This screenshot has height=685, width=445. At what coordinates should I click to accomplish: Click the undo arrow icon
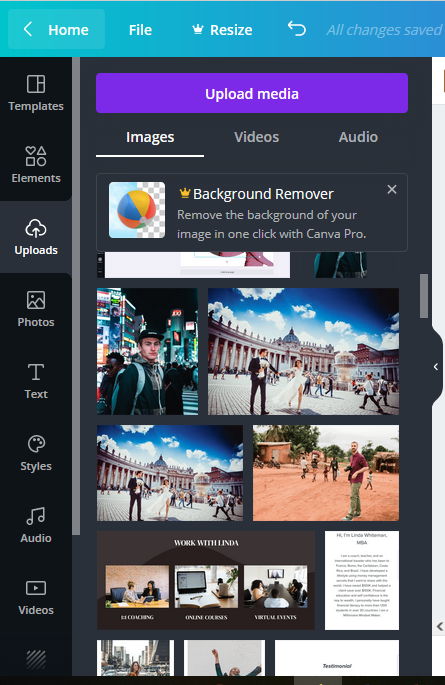coord(297,29)
